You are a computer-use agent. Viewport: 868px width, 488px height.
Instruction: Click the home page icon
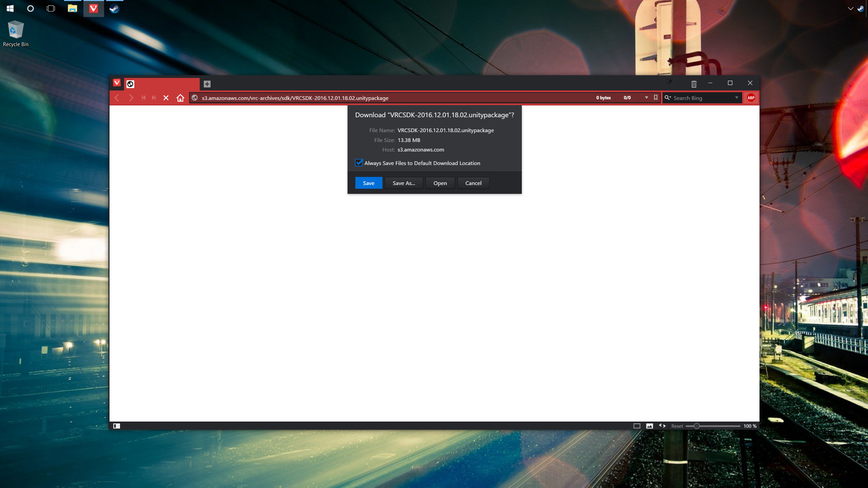pyautogui.click(x=180, y=98)
